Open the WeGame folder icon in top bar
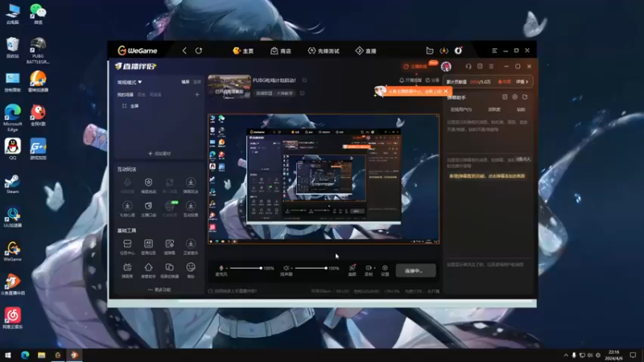The image size is (644, 362). click(430, 51)
